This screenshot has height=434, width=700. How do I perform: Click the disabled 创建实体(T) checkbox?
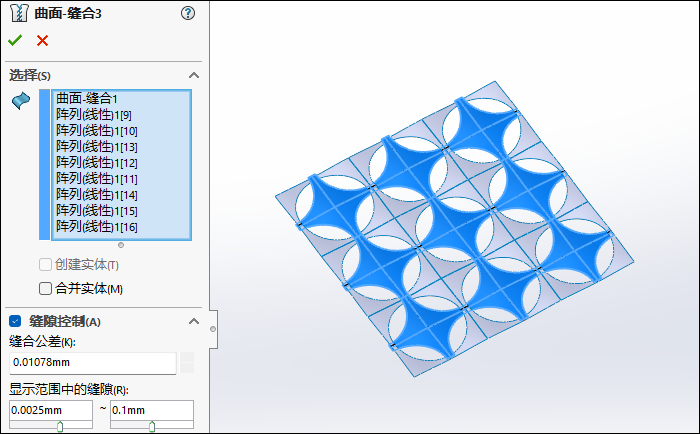click(x=45, y=264)
